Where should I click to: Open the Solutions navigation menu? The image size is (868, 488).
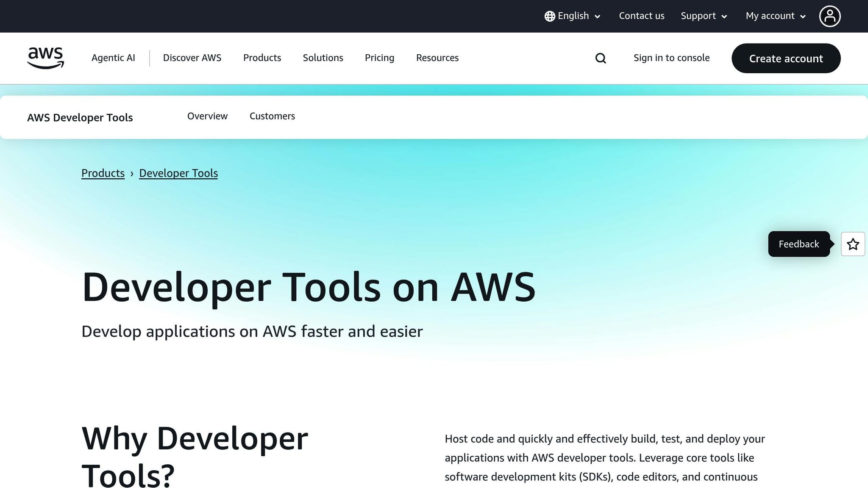point(323,58)
